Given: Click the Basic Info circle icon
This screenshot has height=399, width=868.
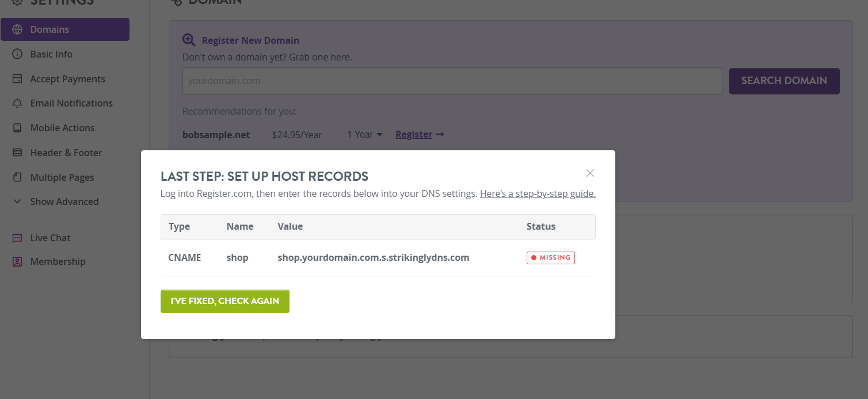Looking at the screenshot, I should (x=17, y=54).
